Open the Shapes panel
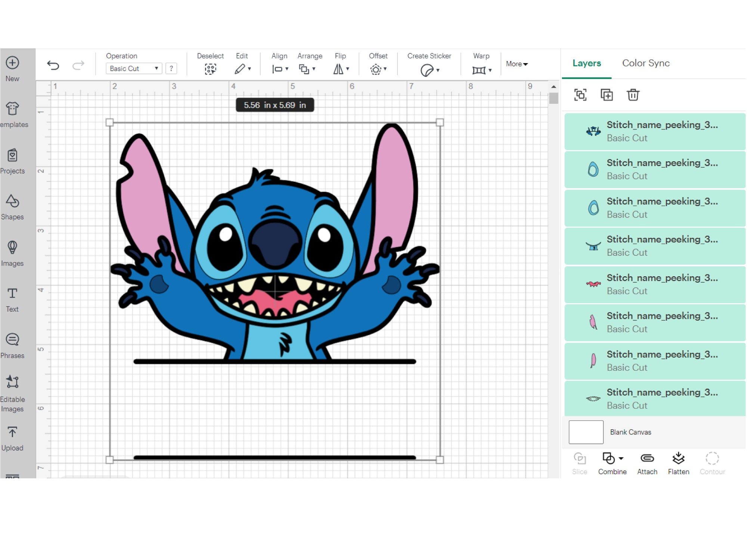Viewport: 747px width, 560px height. [12, 207]
